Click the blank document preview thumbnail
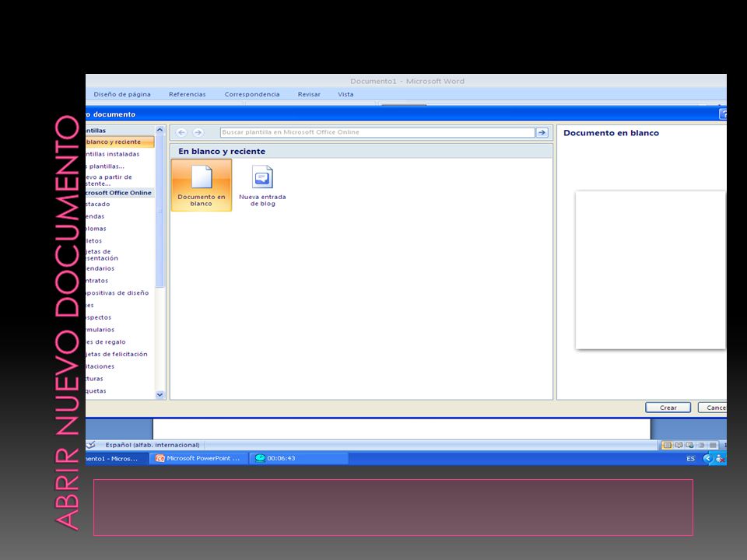Image resolution: width=747 pixels, height=560 pixels. pyautogui.click(x=651, y=270)
